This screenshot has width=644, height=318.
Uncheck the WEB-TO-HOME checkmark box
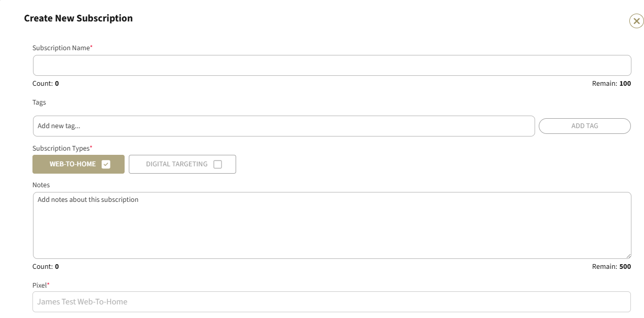pos(106,164)
